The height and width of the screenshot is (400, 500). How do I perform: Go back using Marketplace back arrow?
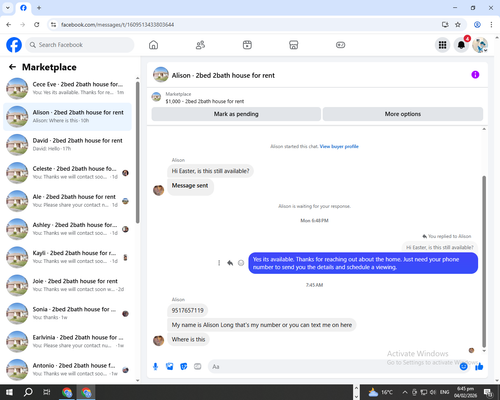[12, 67]
